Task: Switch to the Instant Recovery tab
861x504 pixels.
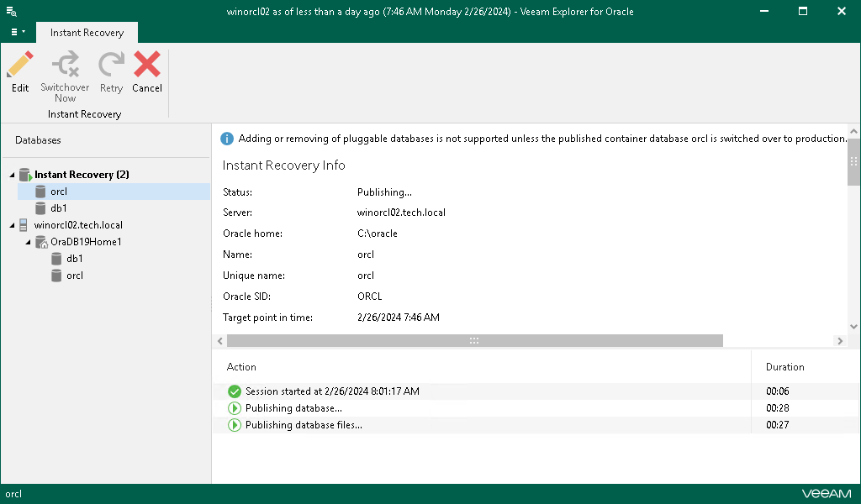Action: [87, 33]
